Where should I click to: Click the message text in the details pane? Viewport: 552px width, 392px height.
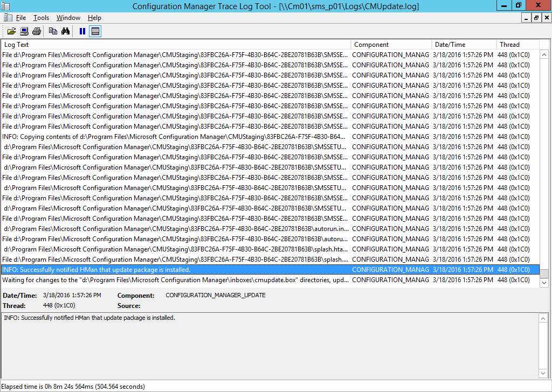point(89,318)
